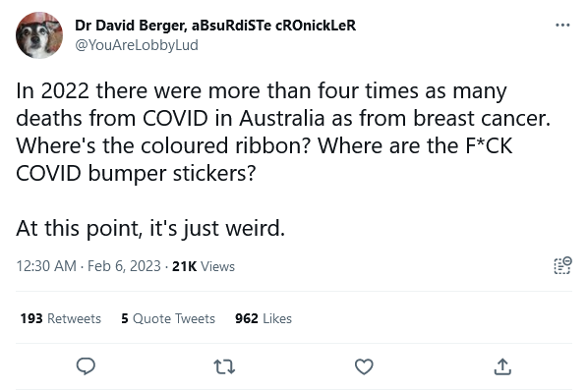Click the word "Views" beside 21K

coord(218,266)
